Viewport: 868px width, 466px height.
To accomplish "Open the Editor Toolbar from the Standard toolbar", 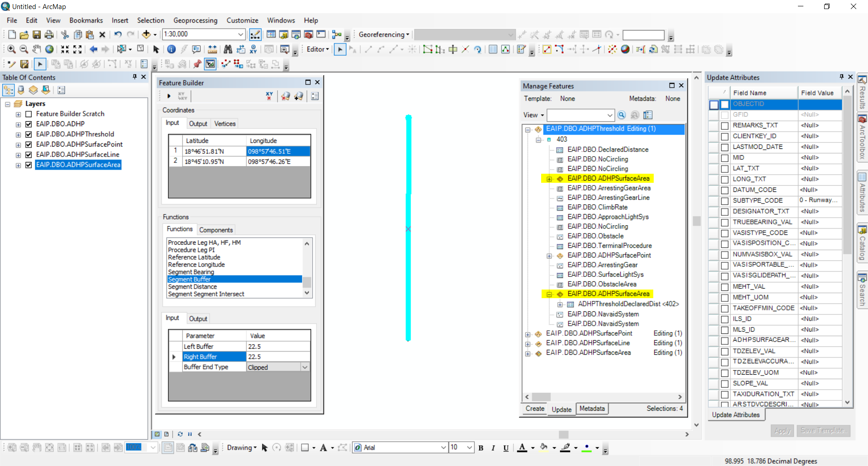I will coord(255,34).
